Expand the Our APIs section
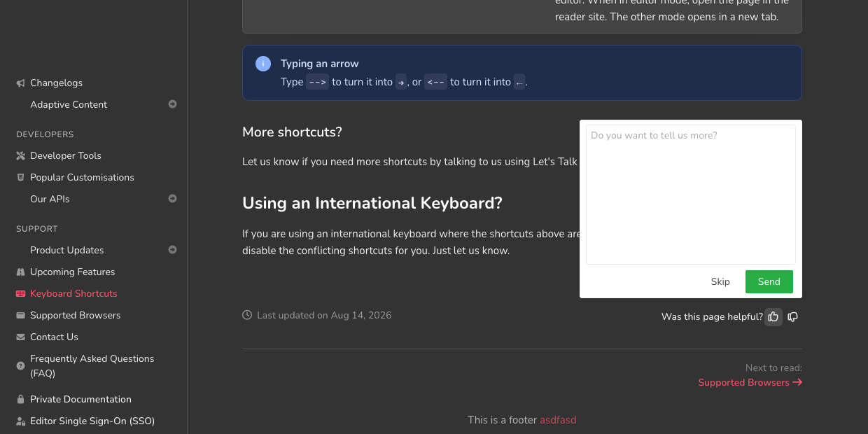Viewport: 868px width, 434px height. click(x=172, y=199)
